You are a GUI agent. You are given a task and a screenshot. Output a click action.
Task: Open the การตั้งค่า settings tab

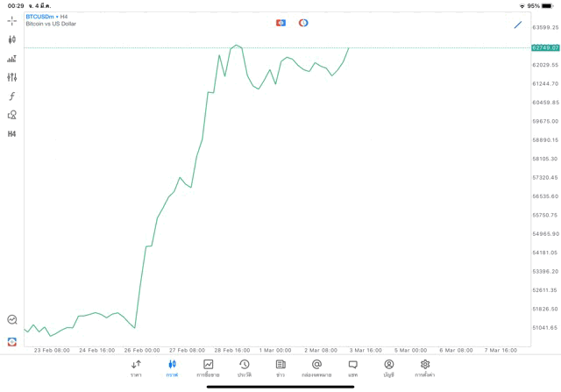(425, 368)
